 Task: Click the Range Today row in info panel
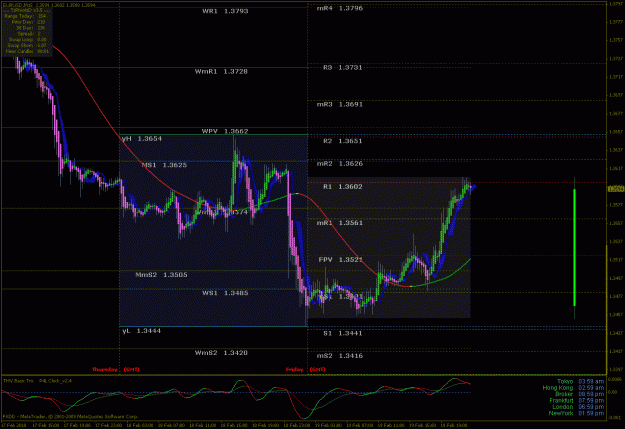click(26, 16)
